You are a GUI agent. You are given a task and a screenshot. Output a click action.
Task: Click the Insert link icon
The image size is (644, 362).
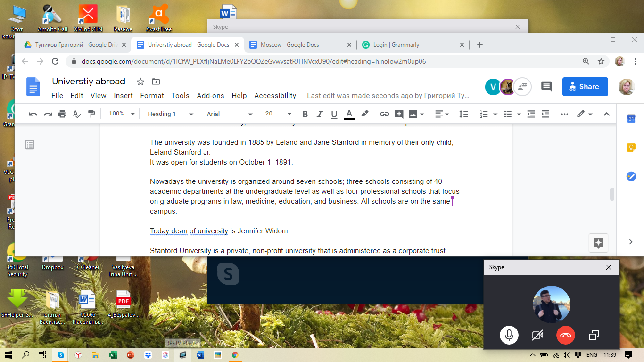[x=384, y=114]
